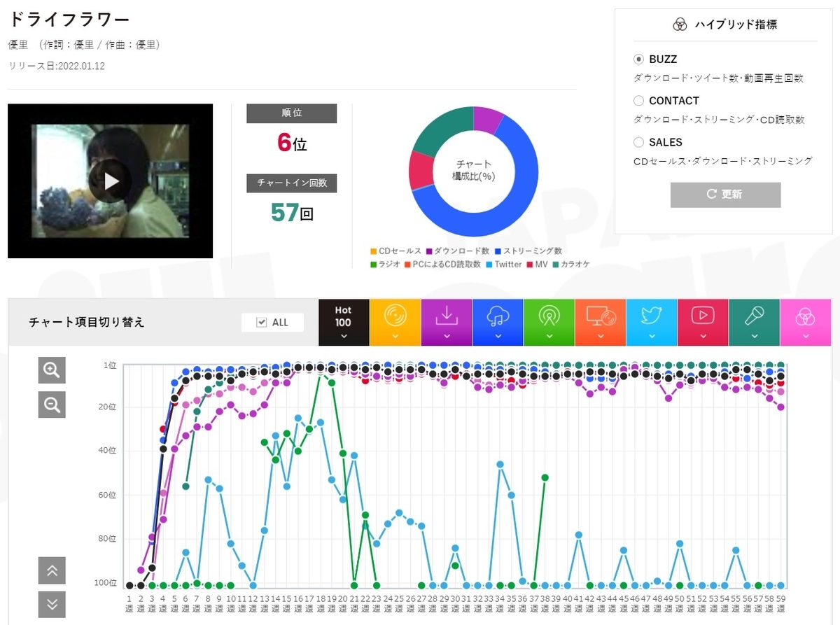The width and height of the screenshot is (840, 625).
Task: Click the song title ドライフラワー
Action: (x=69, y=19)
